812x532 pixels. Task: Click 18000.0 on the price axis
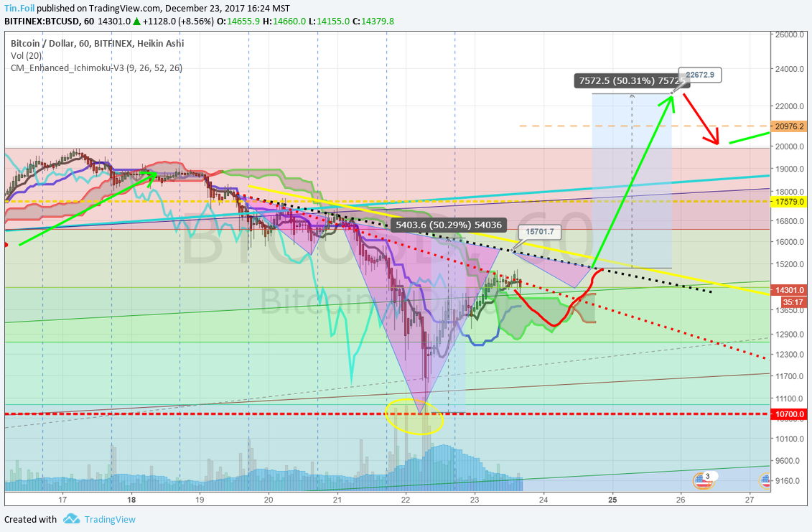tap(790, 192)
